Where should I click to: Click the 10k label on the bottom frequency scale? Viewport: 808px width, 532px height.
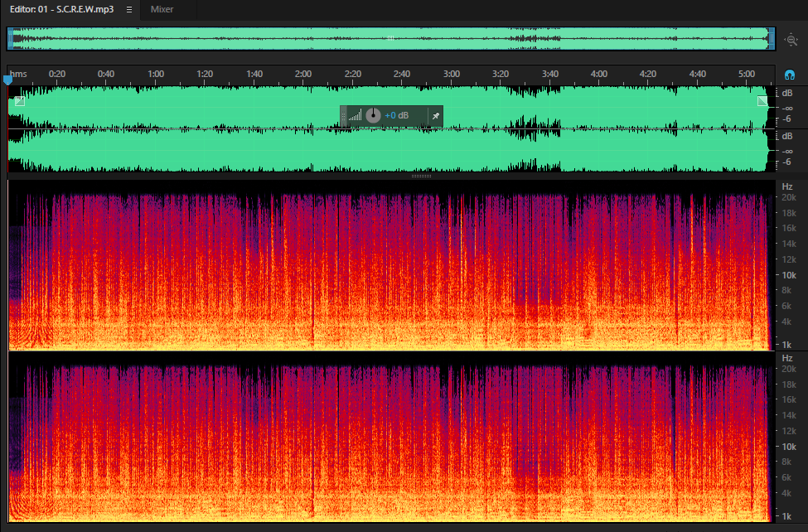pyautogui.click(x=789, y=447)
